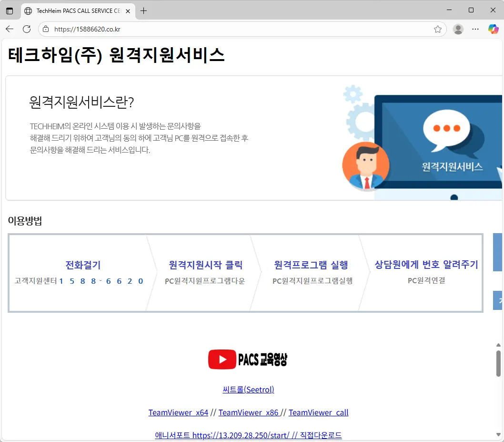Click the padlock site info icon

click(x=46, y=29)
